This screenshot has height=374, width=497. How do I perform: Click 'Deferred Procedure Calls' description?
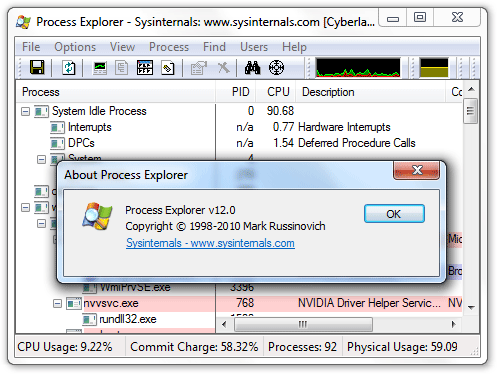pos(357,143)
